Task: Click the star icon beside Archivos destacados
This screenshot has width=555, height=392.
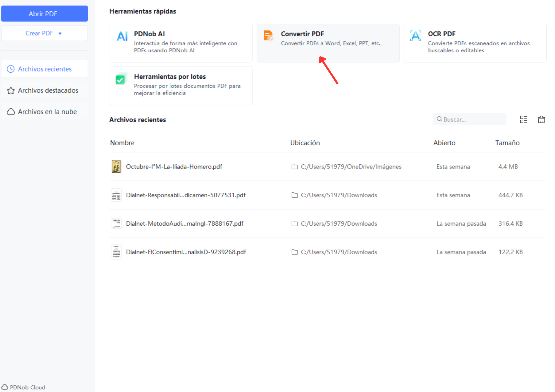Action: [11, 90]
